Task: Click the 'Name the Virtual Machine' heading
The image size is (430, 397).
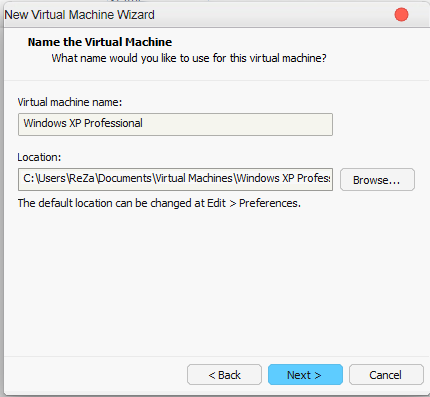Action: [x=100, y=42]
